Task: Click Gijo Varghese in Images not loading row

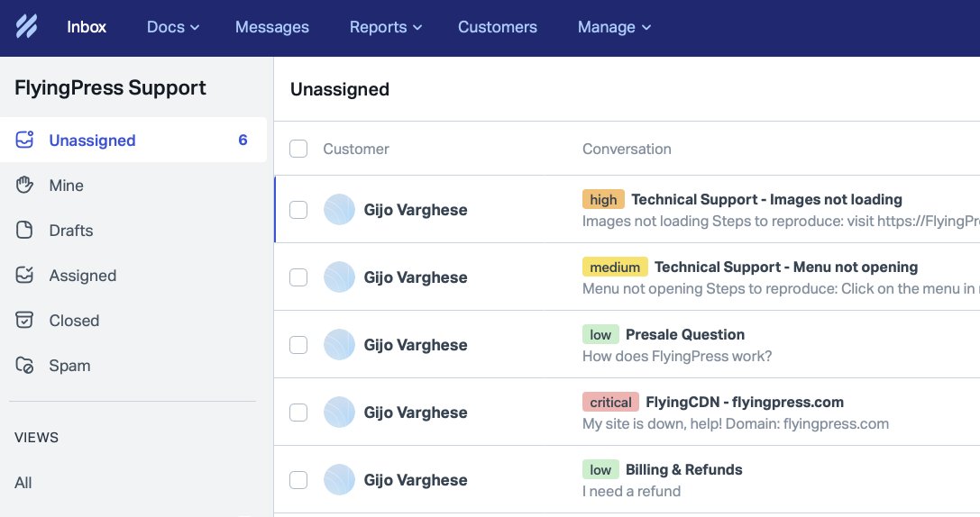Action: (x=416, y=210)
